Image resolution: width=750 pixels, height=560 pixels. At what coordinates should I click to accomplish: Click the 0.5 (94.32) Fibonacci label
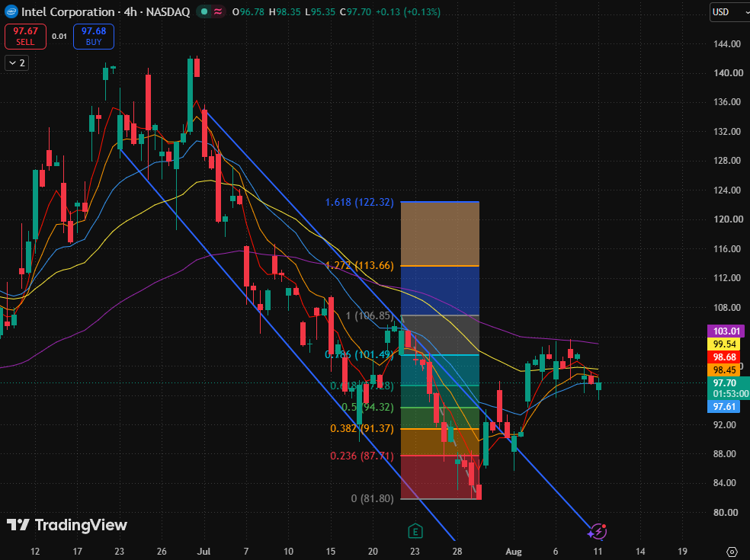(x=368, y=407)
